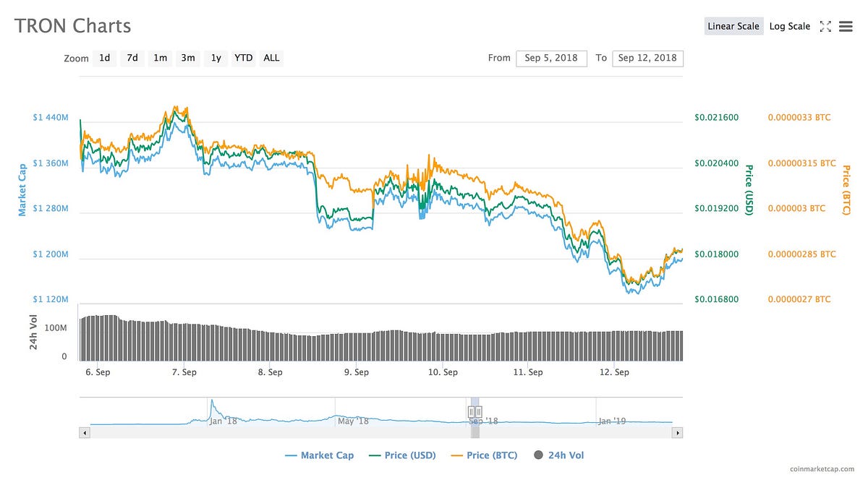Grab the right navigator range handle
The image size is (868, 485).
[x=478, y=412]
